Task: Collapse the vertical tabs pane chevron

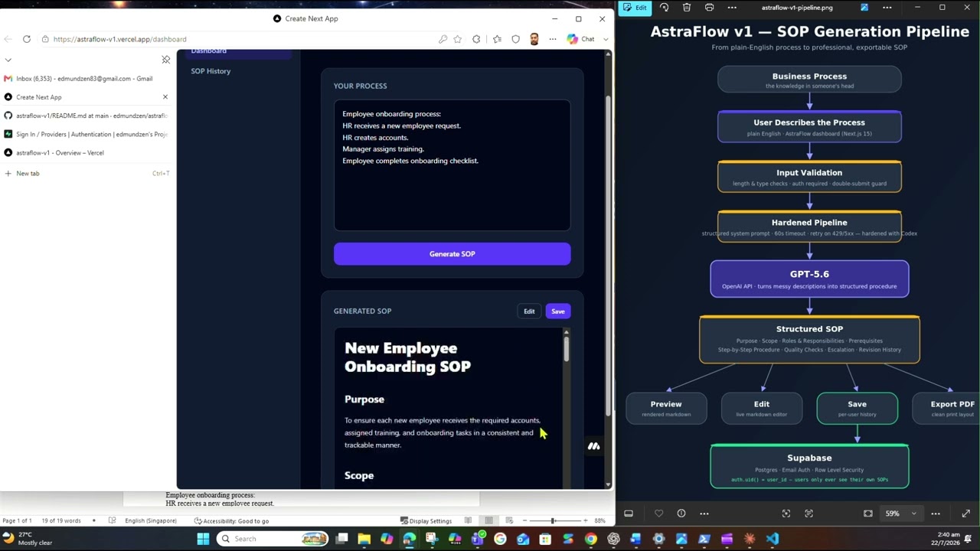Action: [x=8, y=60]
